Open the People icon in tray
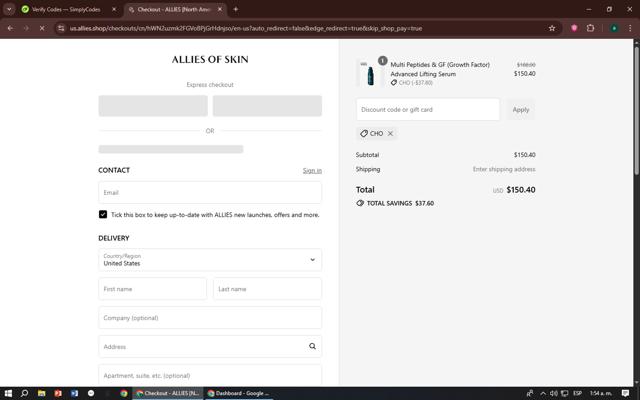 click(530, 393)
